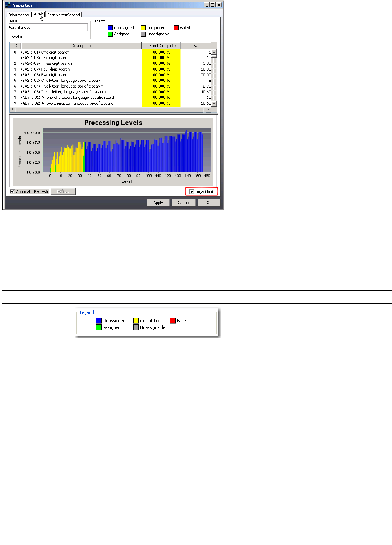Switch to the Passwords/Second tab
Screen dimensions: 392x545
tap(64, 15)
